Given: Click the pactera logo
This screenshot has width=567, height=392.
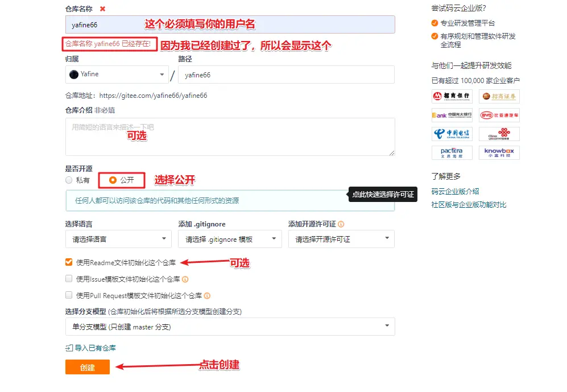Looking at the screenshot, I should pos(452,152).
